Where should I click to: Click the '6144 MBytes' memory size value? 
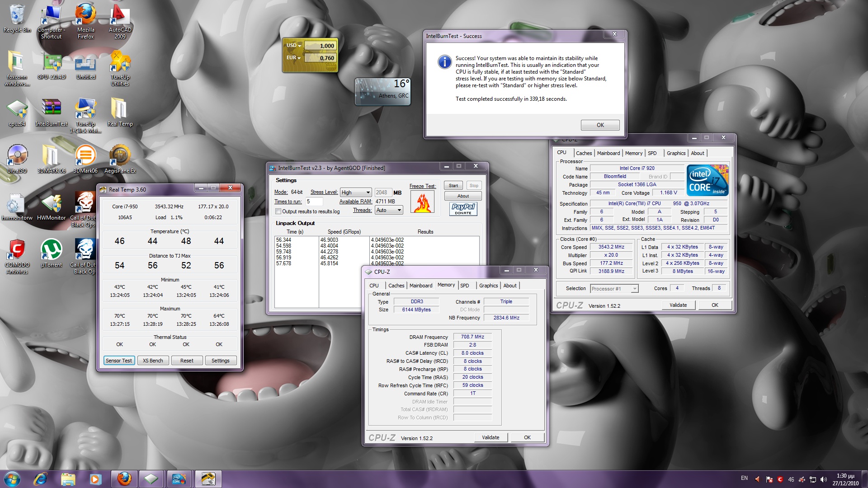416,310
